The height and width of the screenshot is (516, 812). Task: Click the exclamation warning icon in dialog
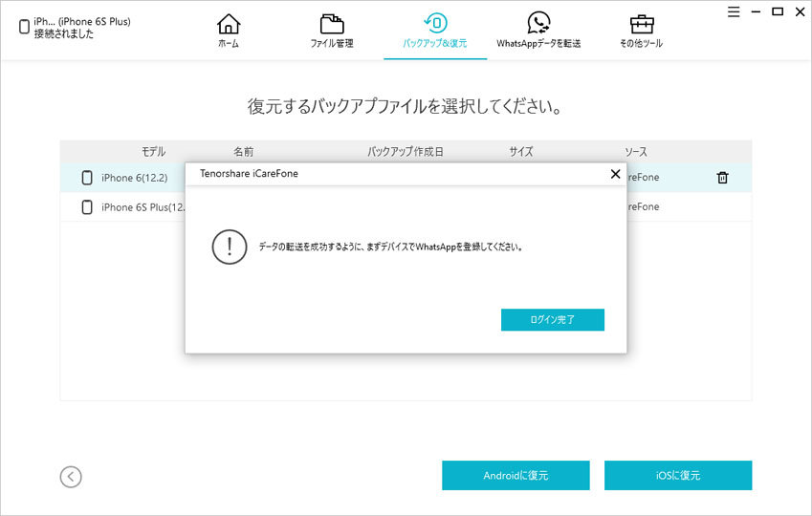coord(230,247)
